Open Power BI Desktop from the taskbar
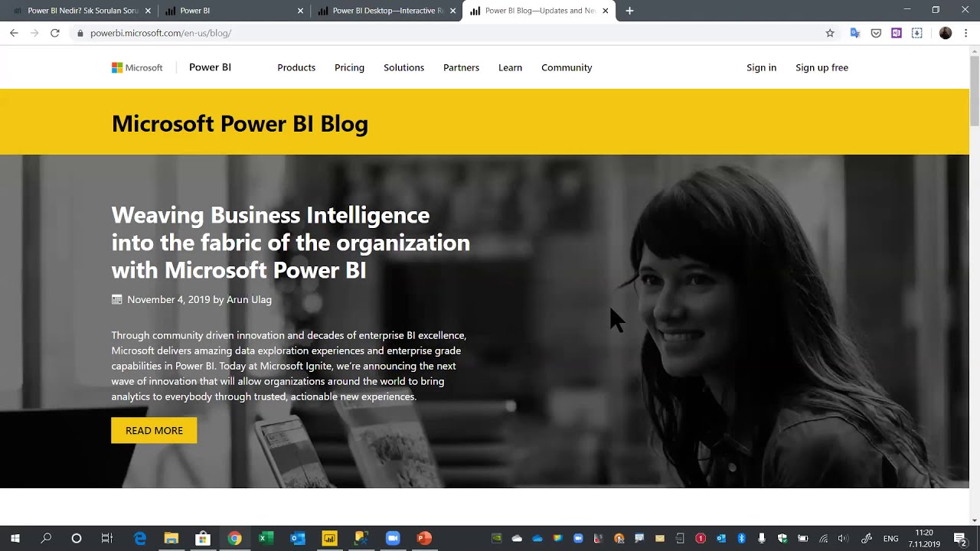 click(329, 539)
